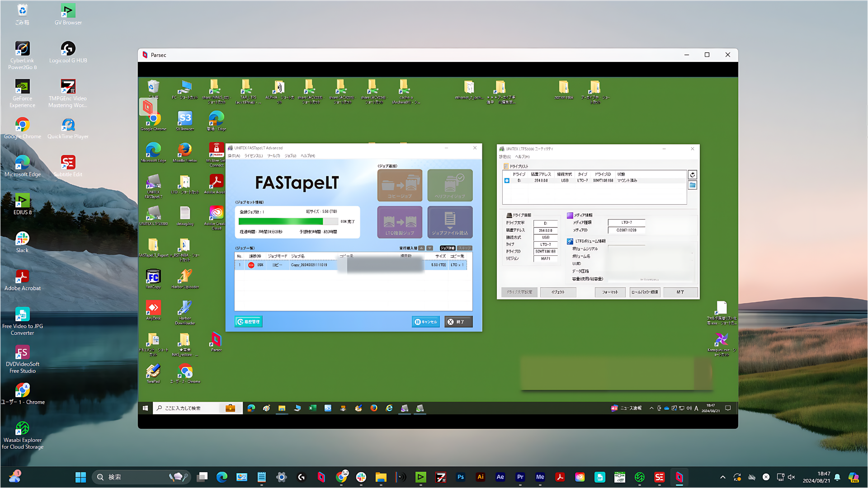Viewport: 868px width, 488px height.
Task: Click the キャンセル cancel button
Action: click(x=426, y=322)
